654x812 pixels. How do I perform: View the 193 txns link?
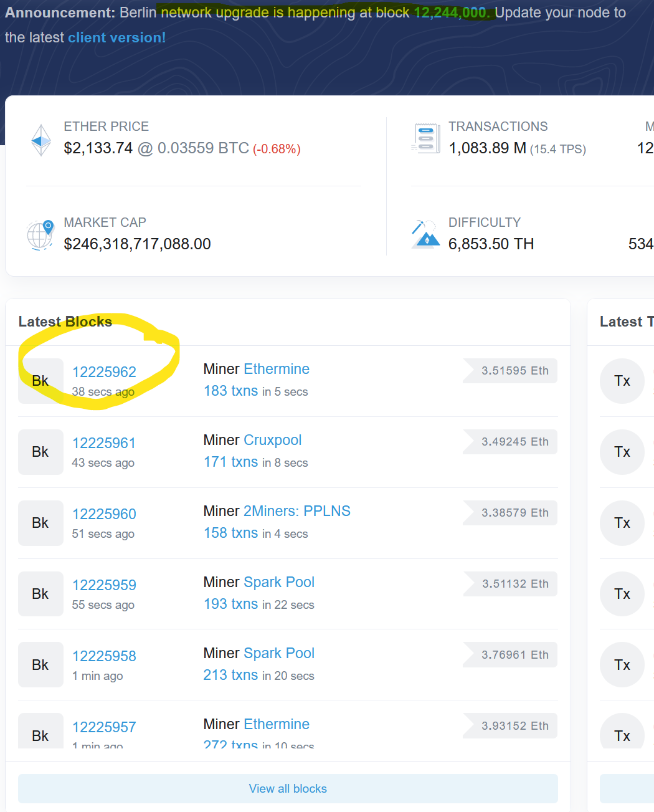[x=230, y=604]
